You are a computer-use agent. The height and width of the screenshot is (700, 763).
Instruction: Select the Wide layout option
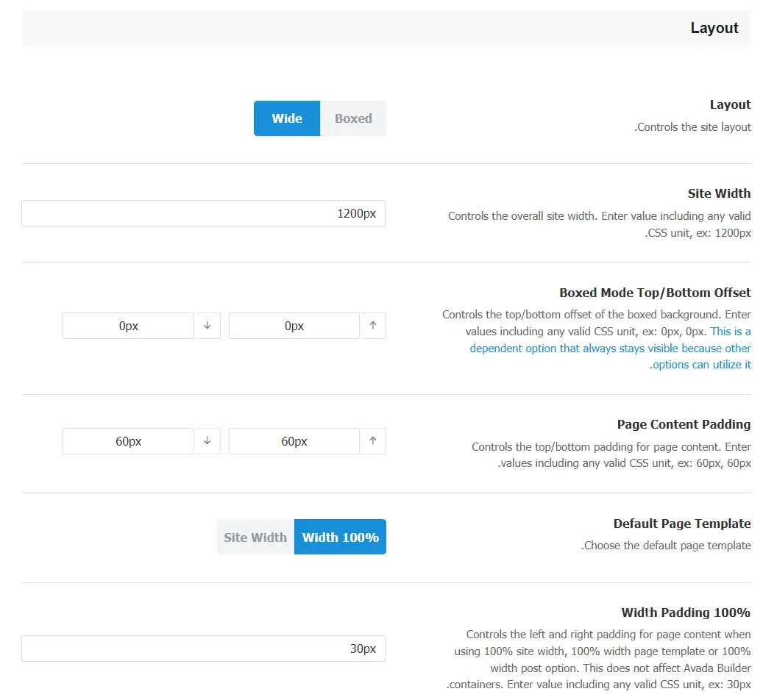tap(287, 118)
